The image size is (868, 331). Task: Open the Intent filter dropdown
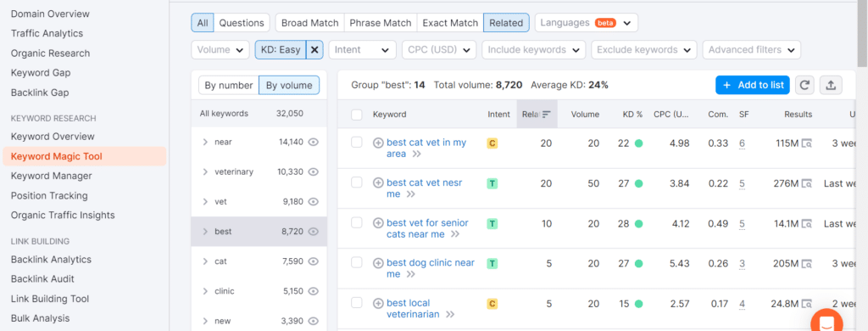point(362,50)
